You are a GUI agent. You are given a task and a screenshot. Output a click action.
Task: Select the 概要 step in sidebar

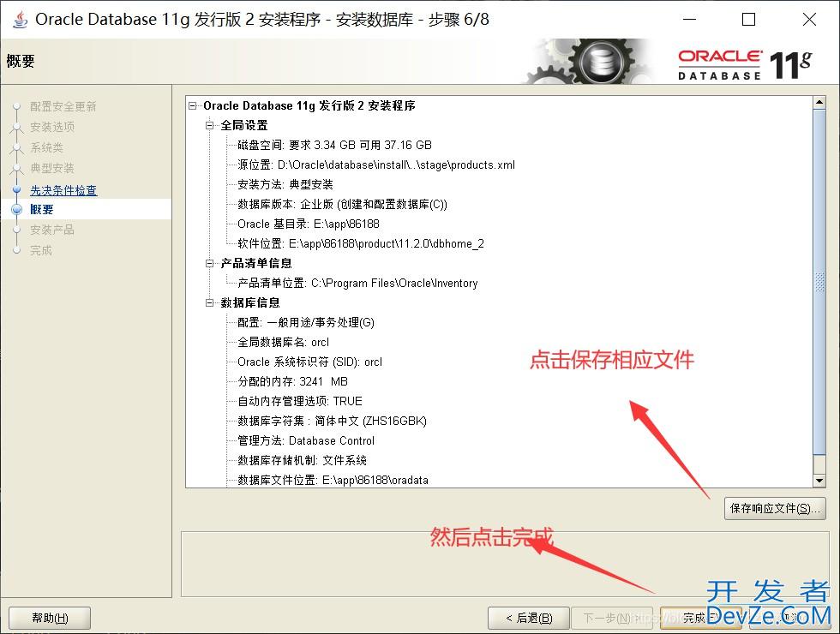pyautogui.click(x=42, y=209)
